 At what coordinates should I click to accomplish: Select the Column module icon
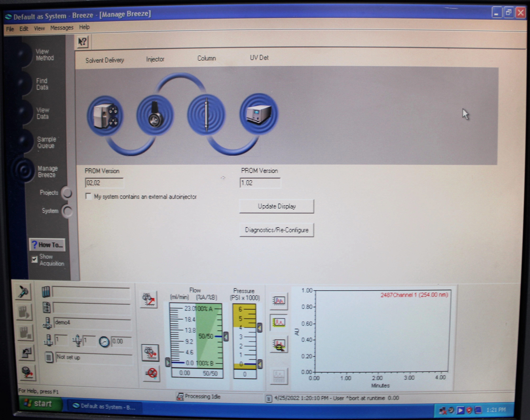click(x=206, y=114)
